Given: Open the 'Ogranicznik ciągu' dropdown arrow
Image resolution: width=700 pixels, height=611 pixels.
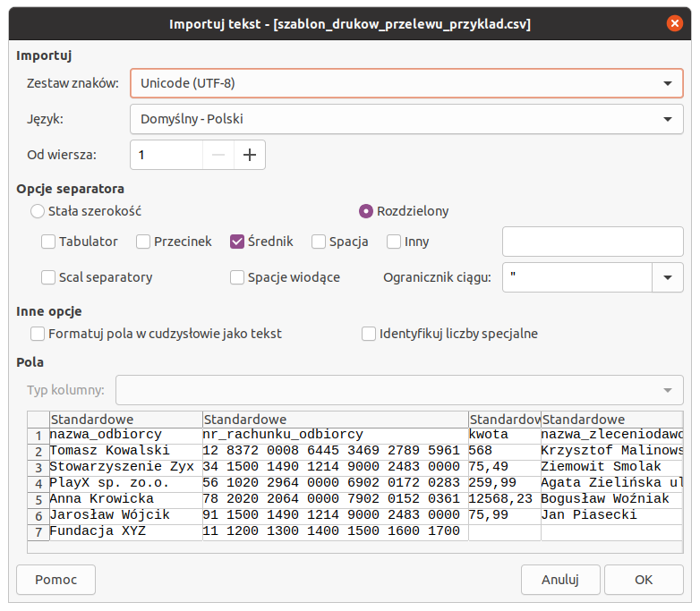Looking at the screenshot, I should [x=667, y=277].
